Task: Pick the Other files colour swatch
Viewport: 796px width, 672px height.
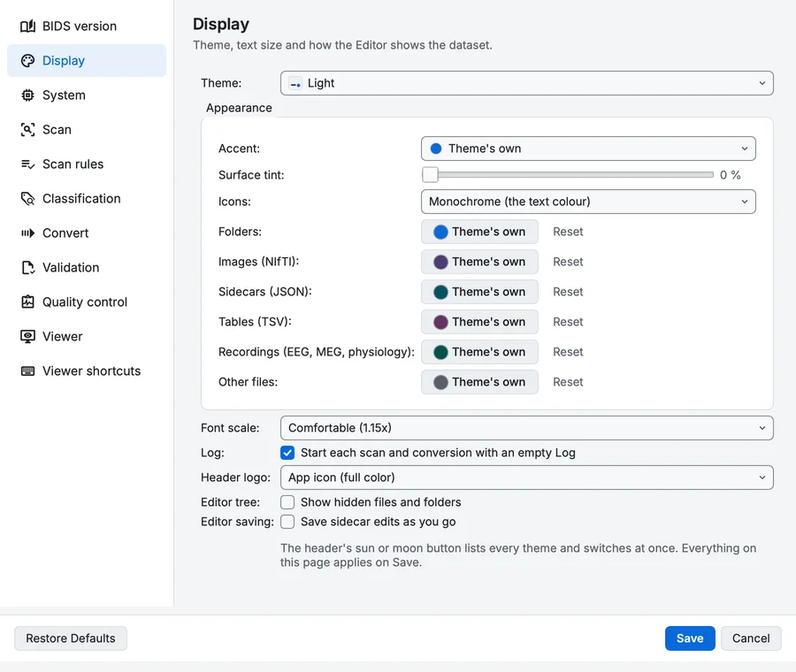Action: pos(479,382)
